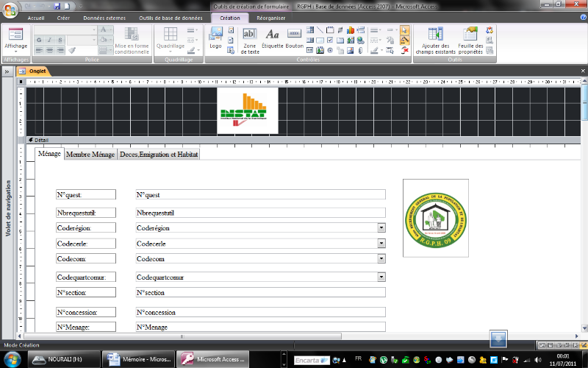This screenshot has height=368, width=588.
Task: Select the Option Button control icon
Action: [330, 50]
